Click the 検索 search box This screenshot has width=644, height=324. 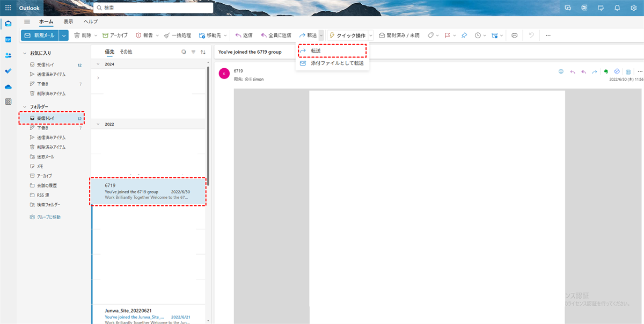click(x=153, y=8)
